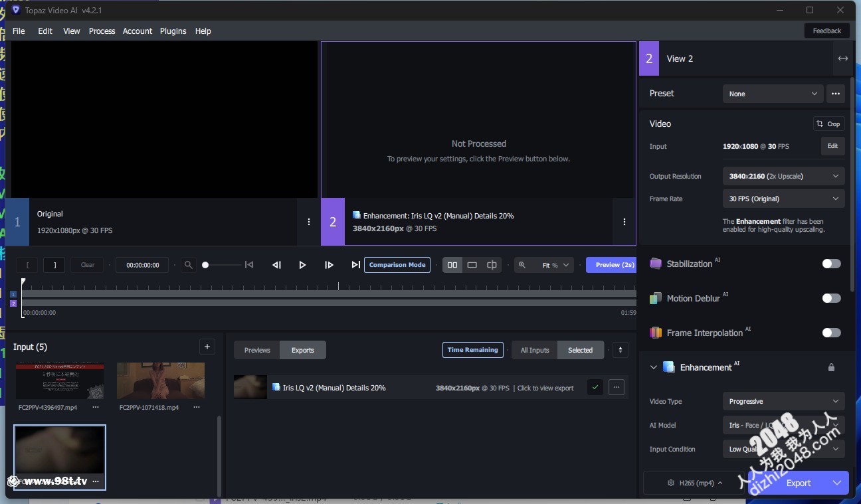
Task: Open the options menu for FC2PPV-4396497.mp4
Action: pos(96,407)
